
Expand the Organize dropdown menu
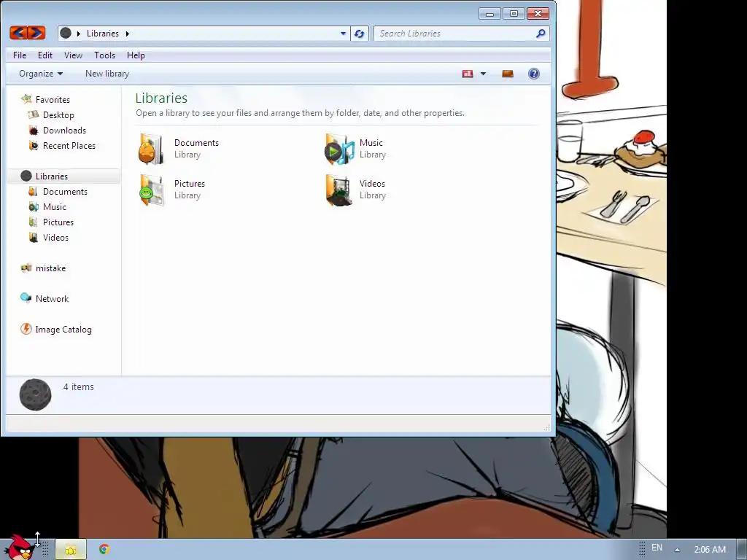tap(41, 74)
